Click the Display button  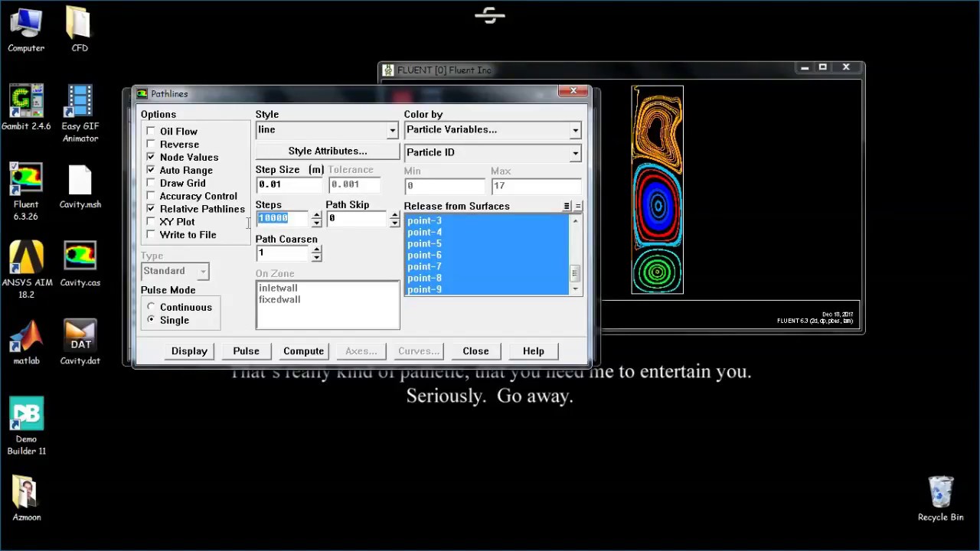click(189, 351)
